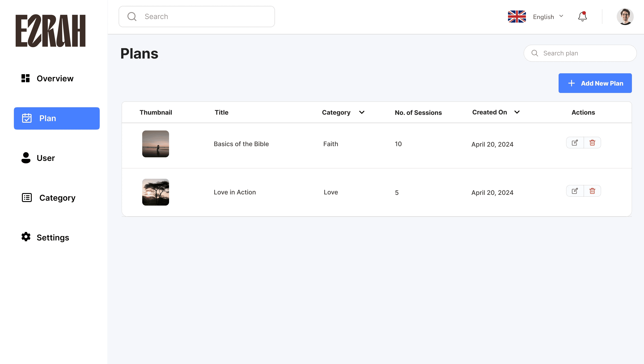Viewport: 644px width, 364px height.
Task: Click the Add New Plan button
Action: [595, 83]
